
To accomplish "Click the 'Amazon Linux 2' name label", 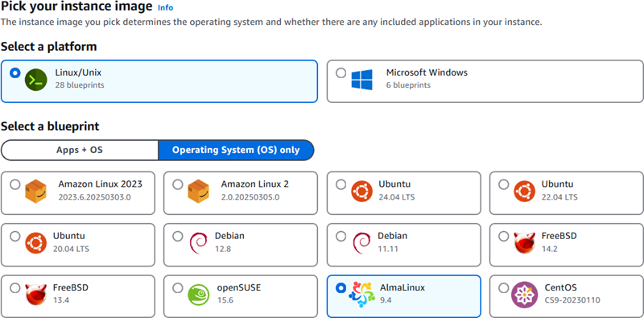I will (254, 184).
